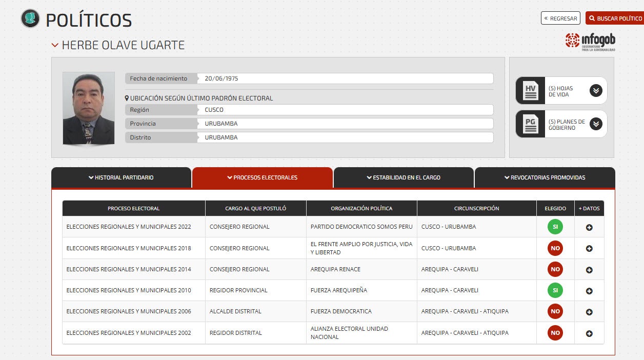Select the Revocatorias Promovidas tab

click(x=545, y=177)
